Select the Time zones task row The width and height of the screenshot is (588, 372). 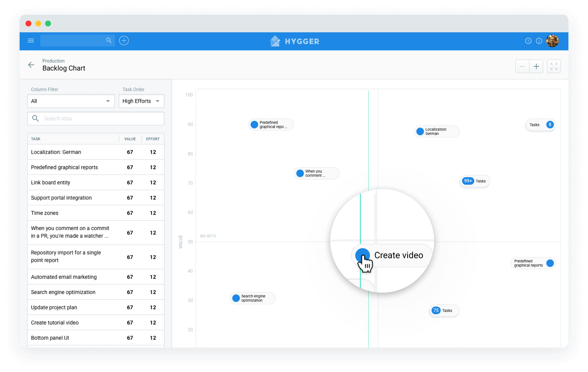tap(95, 213)
